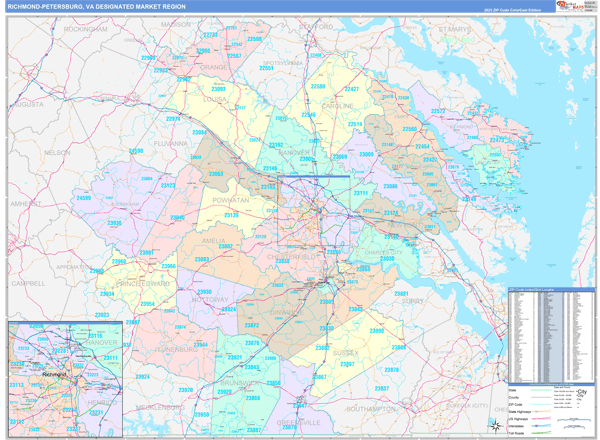Click ZIP code 23881 near Surry
Screen dimensions: 600x440
point(401,293)
